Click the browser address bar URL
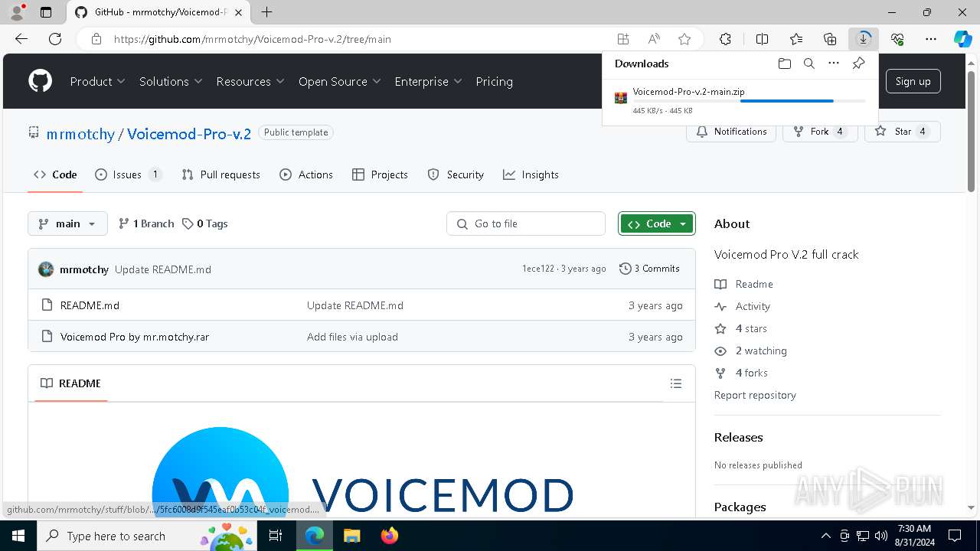The width and height of the screenshot is (980, 551). coord(252,39)
